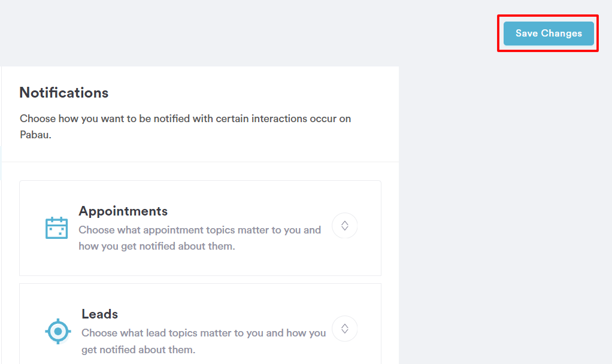Viewport: 612px width, 364px height.
Task: Select the Appointments heading
Action: [123, 211]
